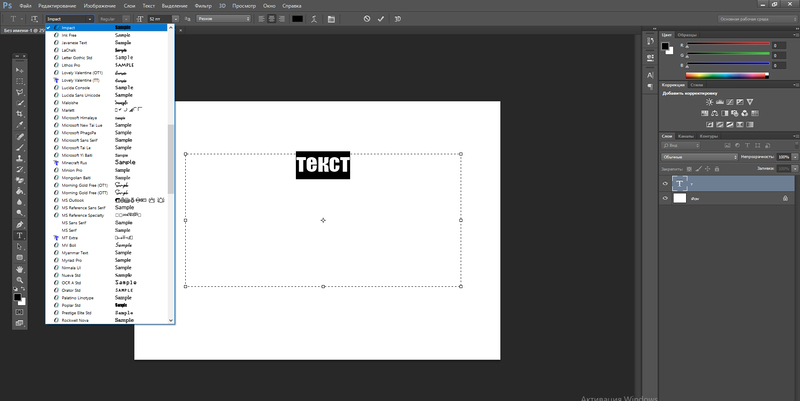Hide the text layer via eye icon
The width and height of the screenshot is (800, 401).
(666, 183)
